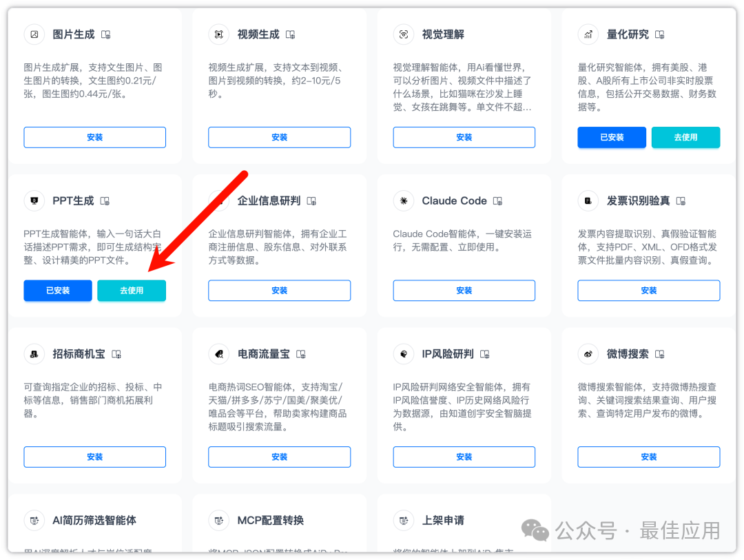Click the IP风险研判 shield icon
The width and height of the screenshot is (744, 560).
pos(403,354)
